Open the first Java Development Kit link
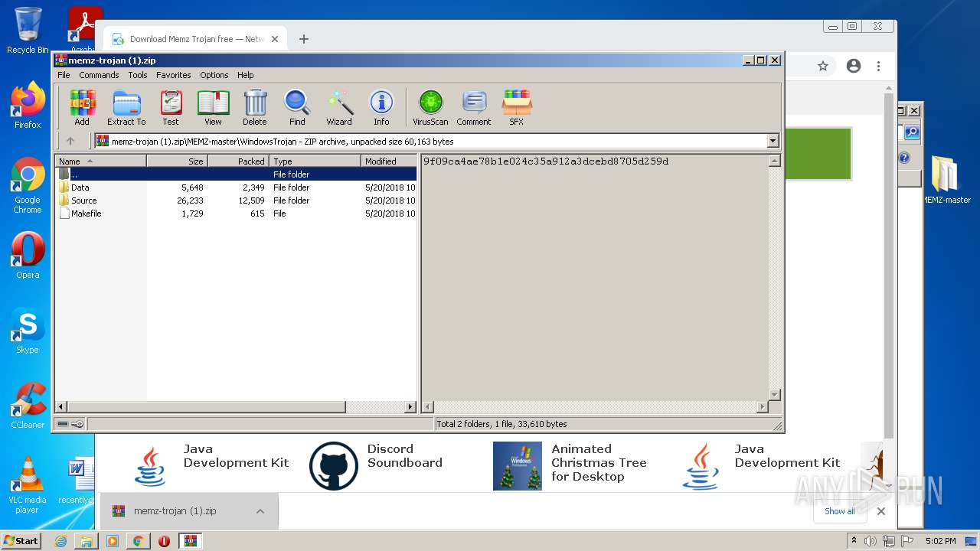980x551 pixels. (237, 456)
